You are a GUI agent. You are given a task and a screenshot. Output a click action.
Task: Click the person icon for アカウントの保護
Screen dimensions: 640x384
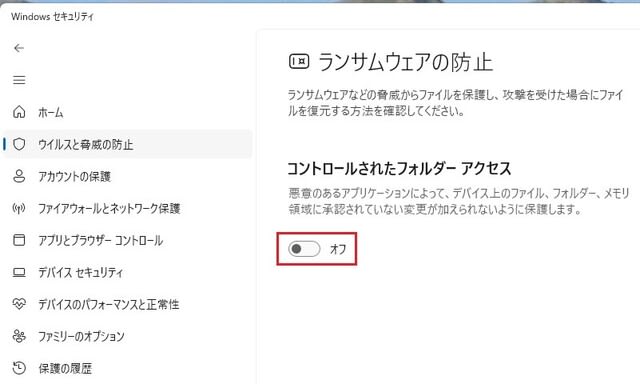(x=19, y=176)
